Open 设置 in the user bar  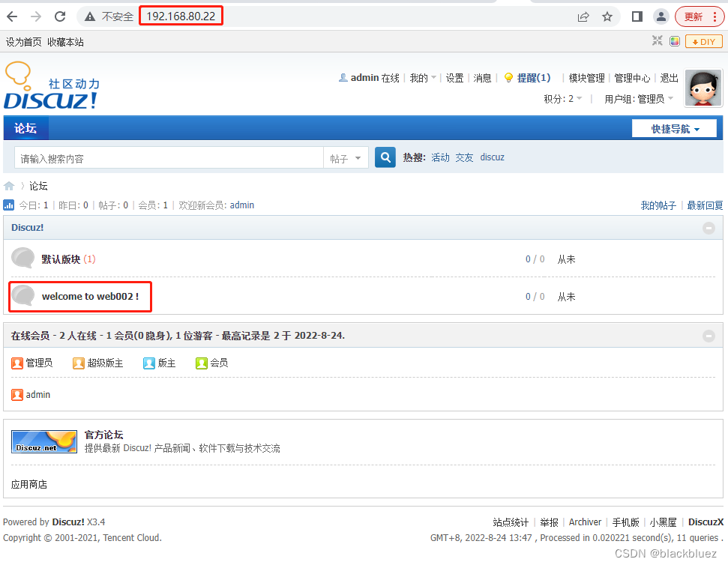point(454,78)
